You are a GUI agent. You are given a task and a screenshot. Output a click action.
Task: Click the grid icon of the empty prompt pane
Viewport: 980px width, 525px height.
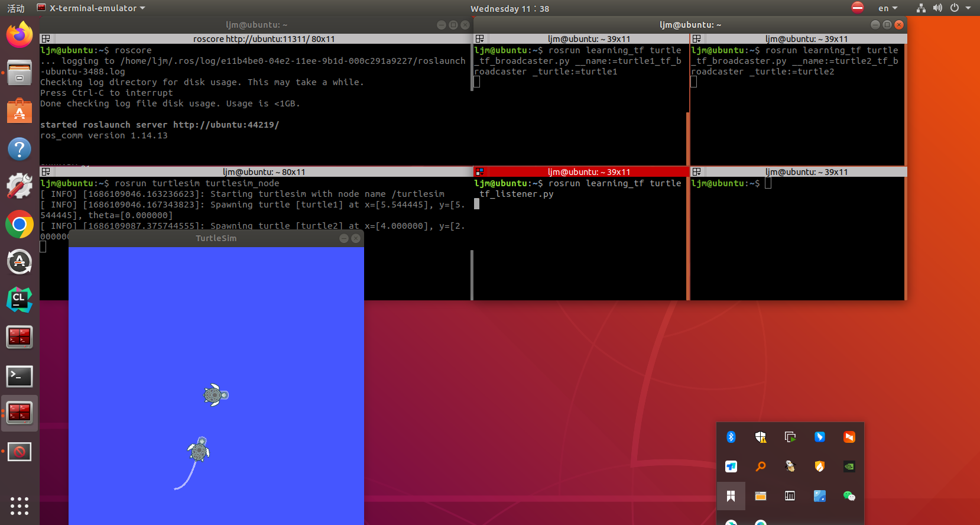(697, 172)
